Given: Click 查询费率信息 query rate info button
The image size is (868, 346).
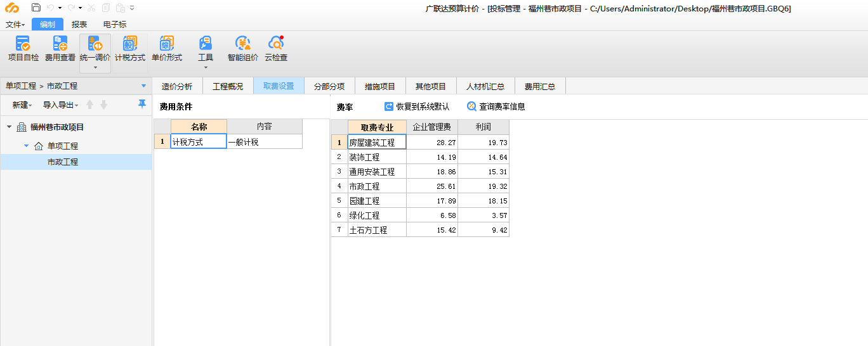Looking at the screenshot, I should [496, 106].
